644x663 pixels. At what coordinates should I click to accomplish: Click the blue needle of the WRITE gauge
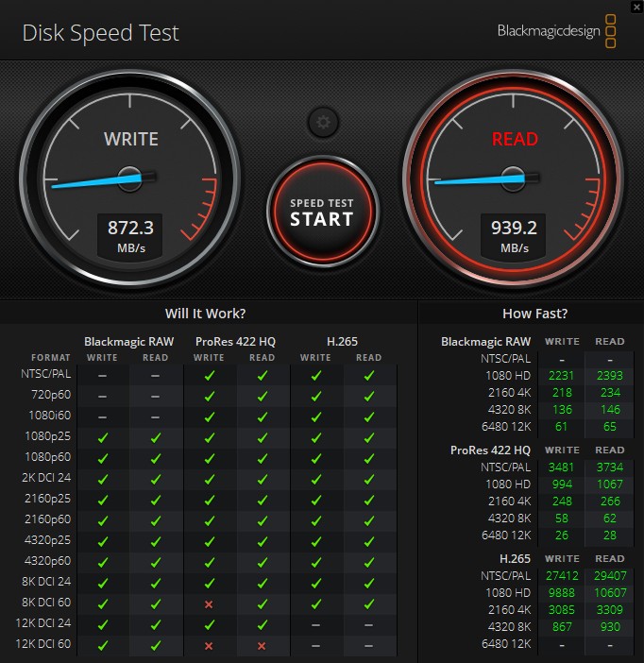coord(96,181)
